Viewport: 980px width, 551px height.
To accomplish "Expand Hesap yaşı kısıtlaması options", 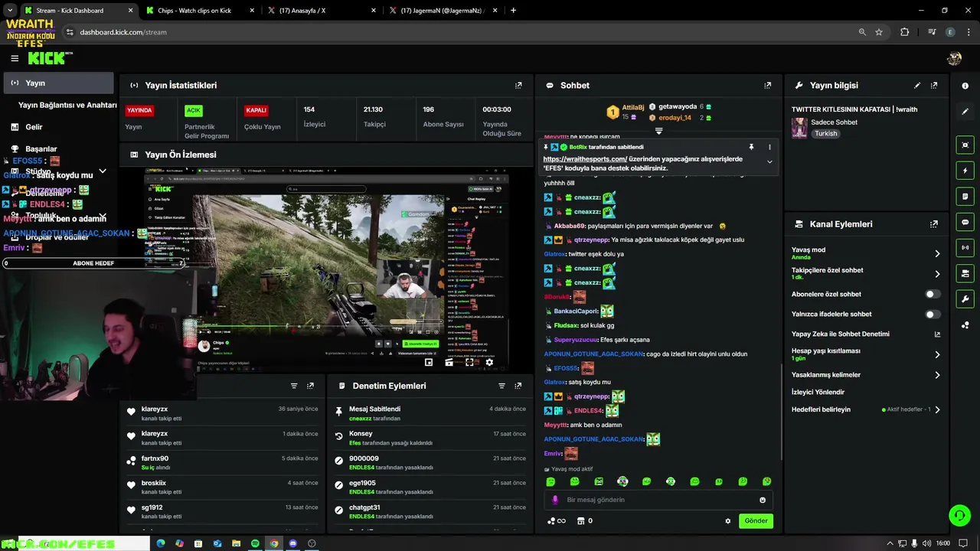I will pyautogui.click(x=937, y=354).
